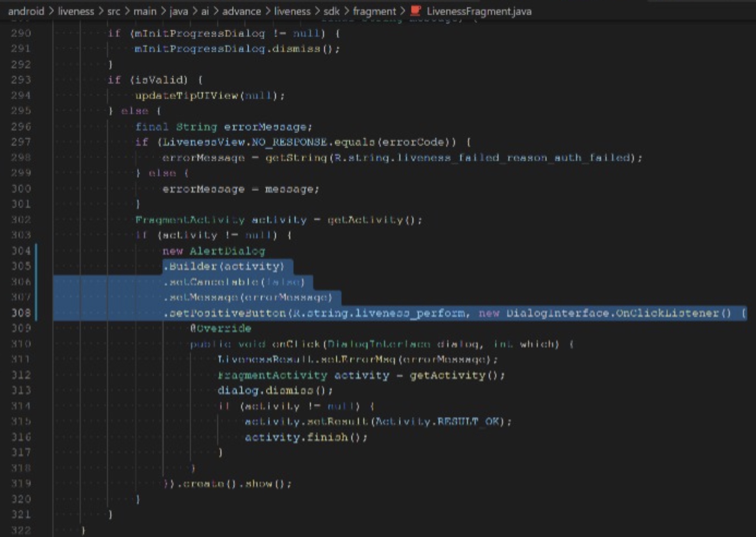Click the LivenessFragment.java breadcrumb file name
The image size is (756, 537).
click(x=479, y=11)
